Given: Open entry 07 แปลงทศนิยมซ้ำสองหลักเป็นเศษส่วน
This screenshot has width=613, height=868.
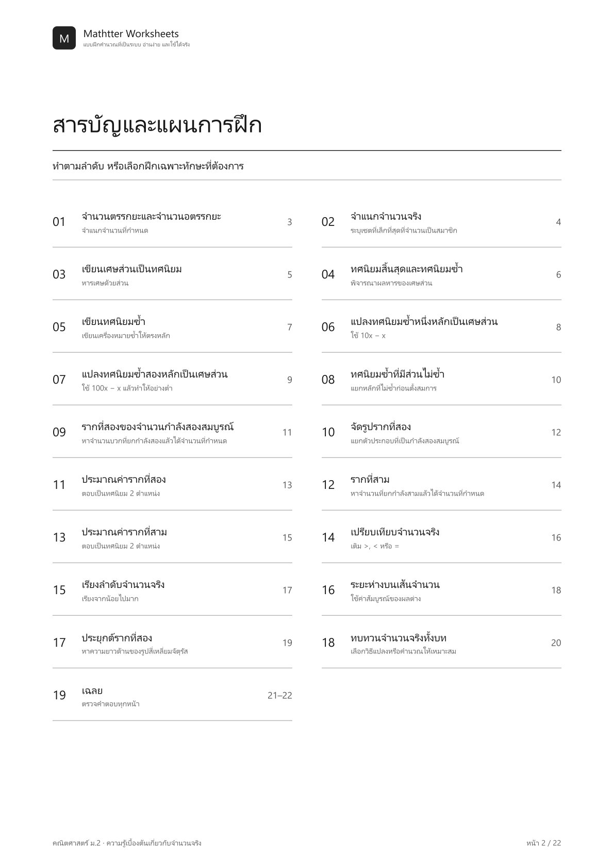Looking at the screenshot, I should coord(172,380).
